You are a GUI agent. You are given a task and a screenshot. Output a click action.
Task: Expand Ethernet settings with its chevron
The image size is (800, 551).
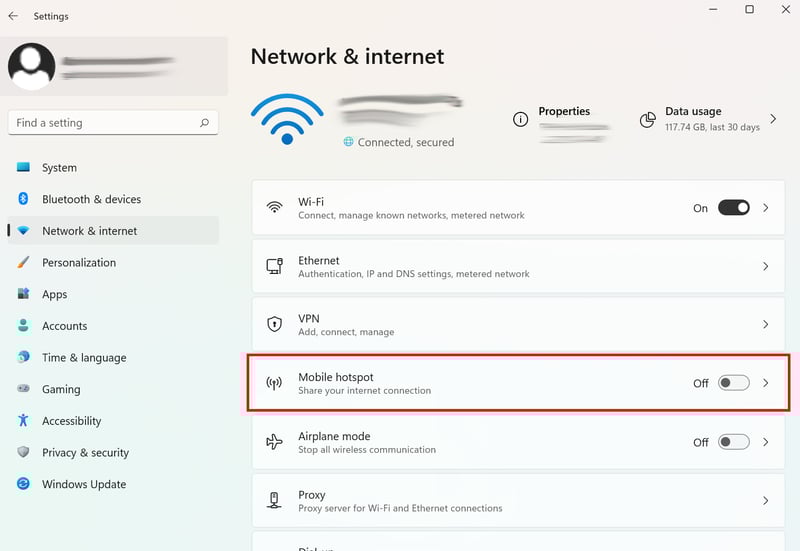(x=765, y=266)
